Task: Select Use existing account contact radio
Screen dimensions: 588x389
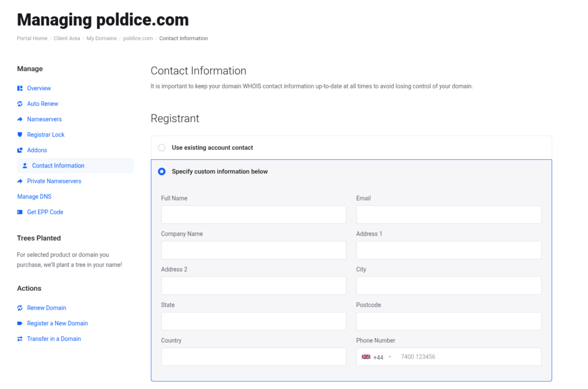Action: point(162,148)
